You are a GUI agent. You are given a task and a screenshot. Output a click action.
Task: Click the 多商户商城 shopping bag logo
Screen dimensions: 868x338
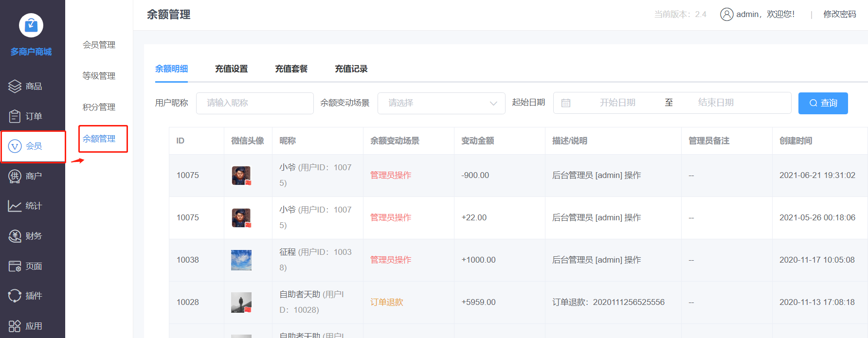[x=31, y=25]
